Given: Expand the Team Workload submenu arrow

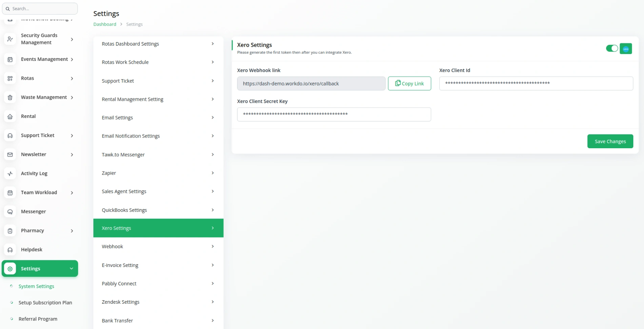Looking at the screenshot, I should [x=72, y=193].
